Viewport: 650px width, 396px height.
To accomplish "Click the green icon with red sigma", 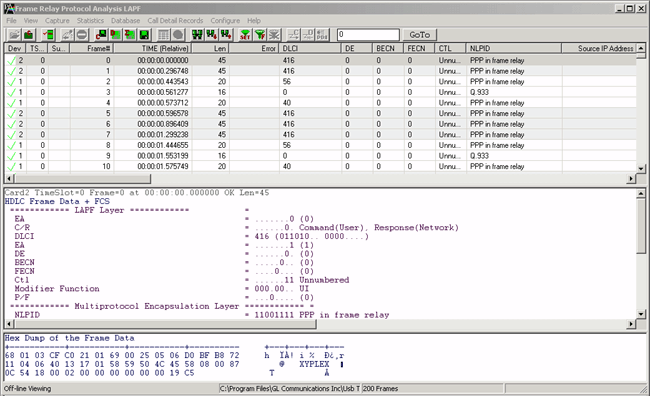I will point(130,34).
